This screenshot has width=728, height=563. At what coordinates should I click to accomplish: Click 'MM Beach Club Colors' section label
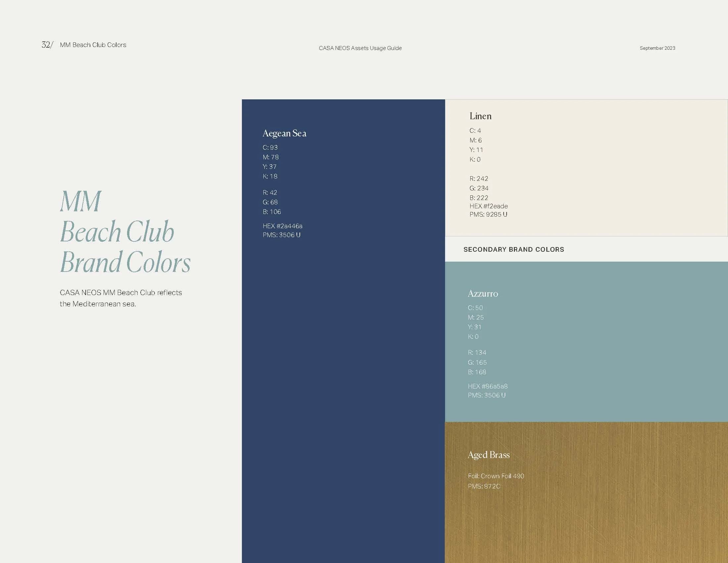tap(93, 45)
